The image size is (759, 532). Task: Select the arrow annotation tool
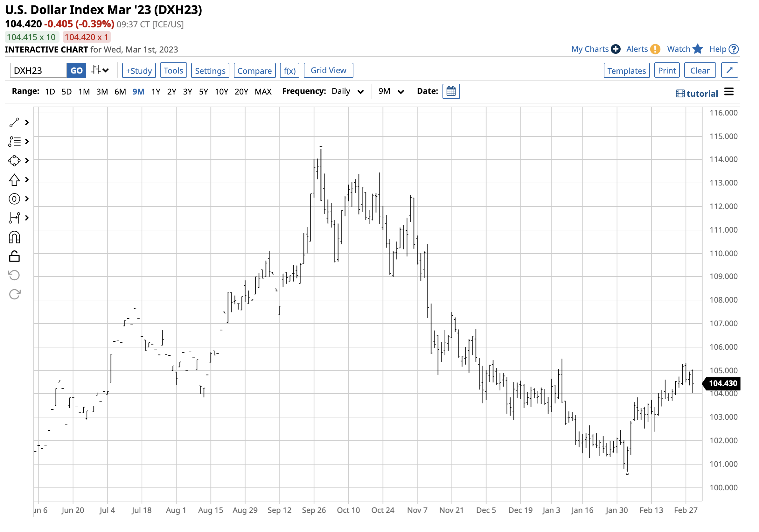point(15,180)
